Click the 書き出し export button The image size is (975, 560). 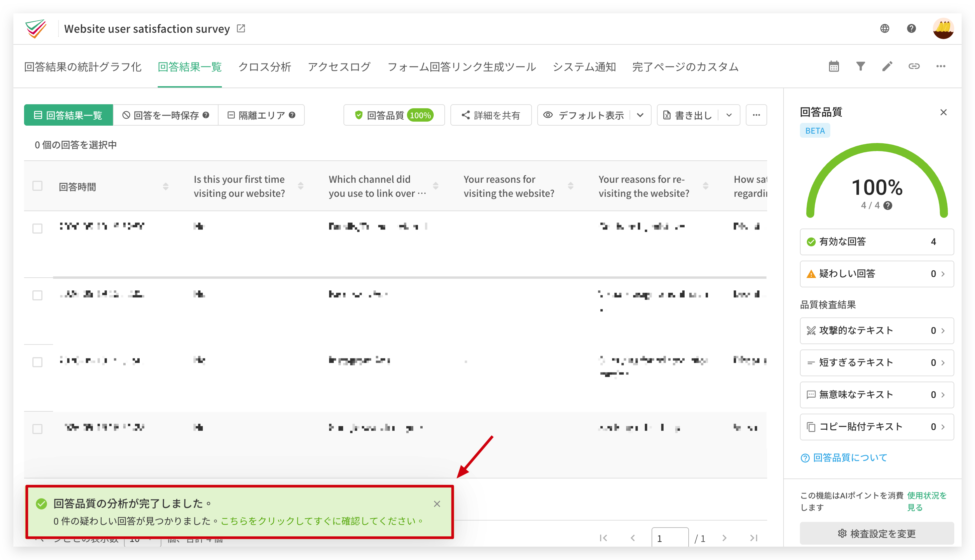click(688, 115)
